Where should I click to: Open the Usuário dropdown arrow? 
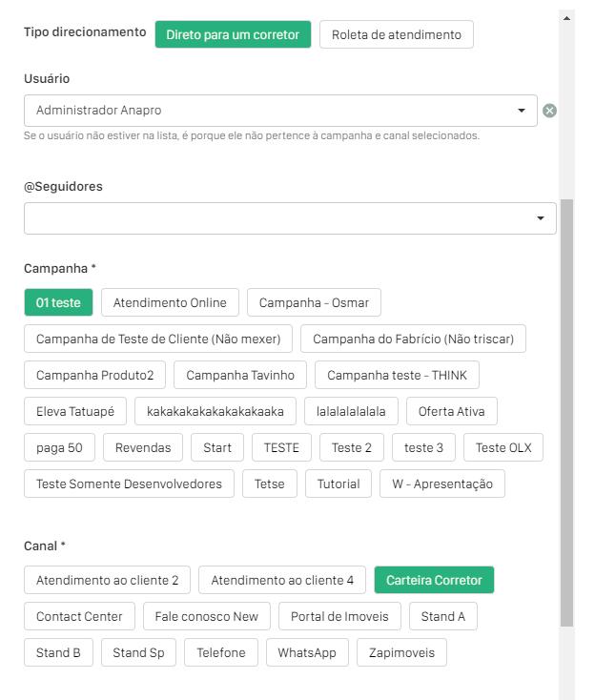pos(522,111)
